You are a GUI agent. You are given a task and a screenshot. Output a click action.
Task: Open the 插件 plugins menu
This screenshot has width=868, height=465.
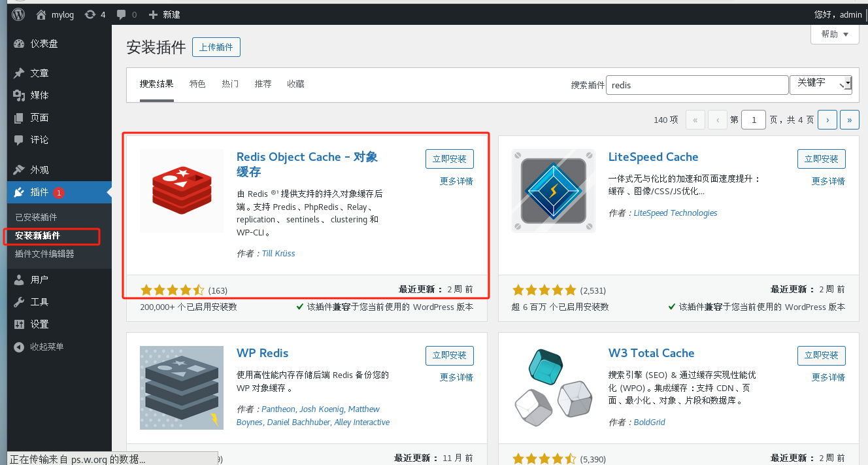pyautogui.click(x=59, y=192)
